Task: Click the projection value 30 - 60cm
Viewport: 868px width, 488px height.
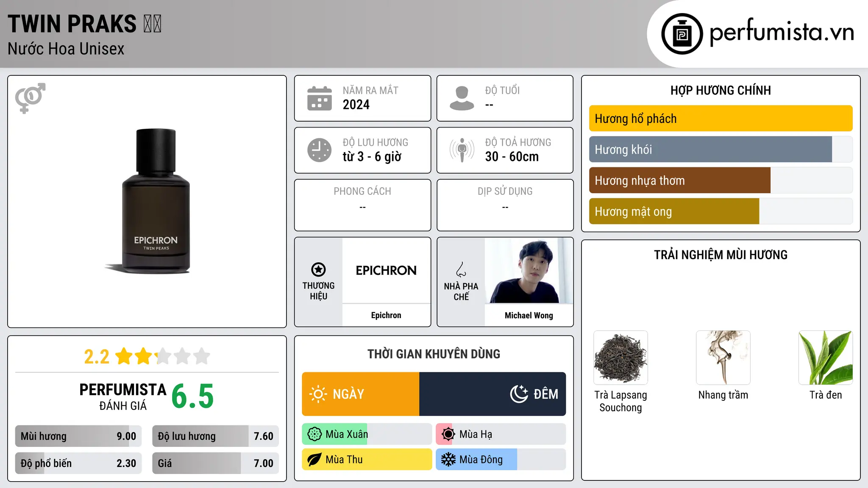Action: tap(512, 157)
